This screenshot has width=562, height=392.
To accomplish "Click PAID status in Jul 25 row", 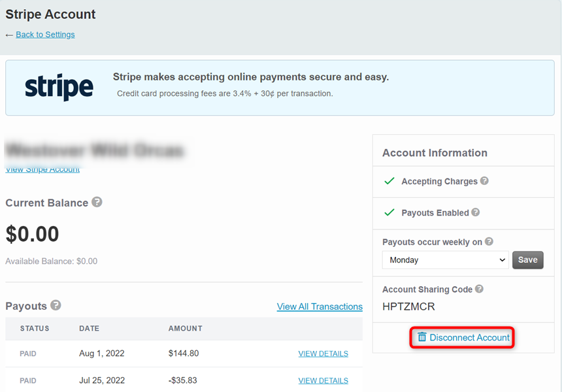I will pos(28,380).
